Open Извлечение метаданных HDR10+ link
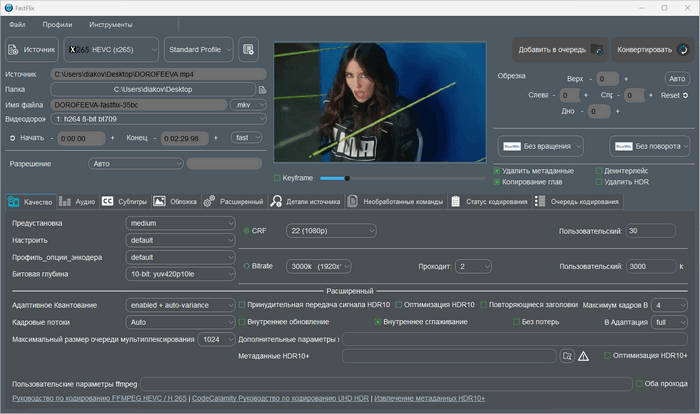This screenshot has width=700, height=414. tap(429, 398)
